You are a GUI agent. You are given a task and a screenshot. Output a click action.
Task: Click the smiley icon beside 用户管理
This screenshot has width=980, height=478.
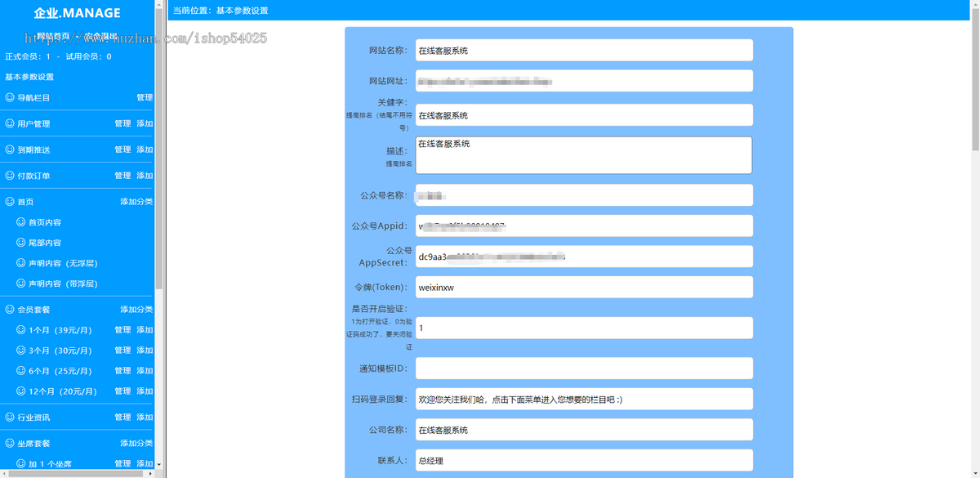coord(10,123)
